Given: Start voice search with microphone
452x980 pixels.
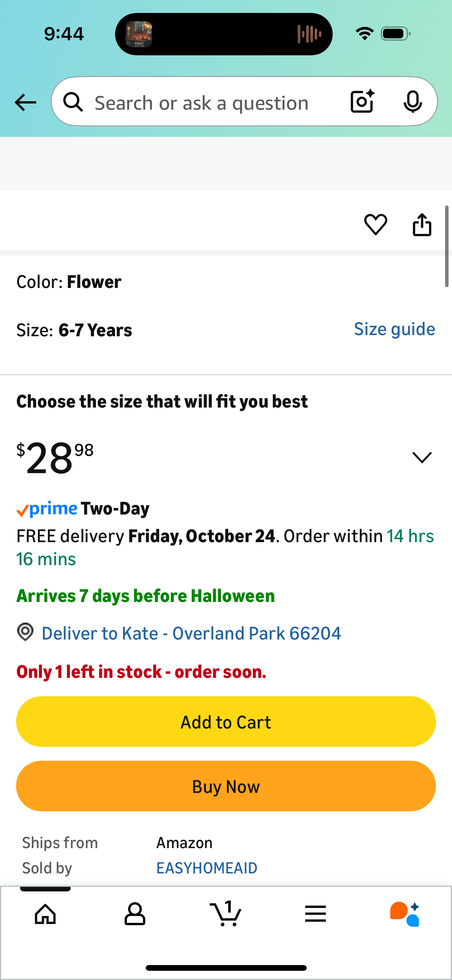Looking at the screenshot, I should tap(413, 102).
